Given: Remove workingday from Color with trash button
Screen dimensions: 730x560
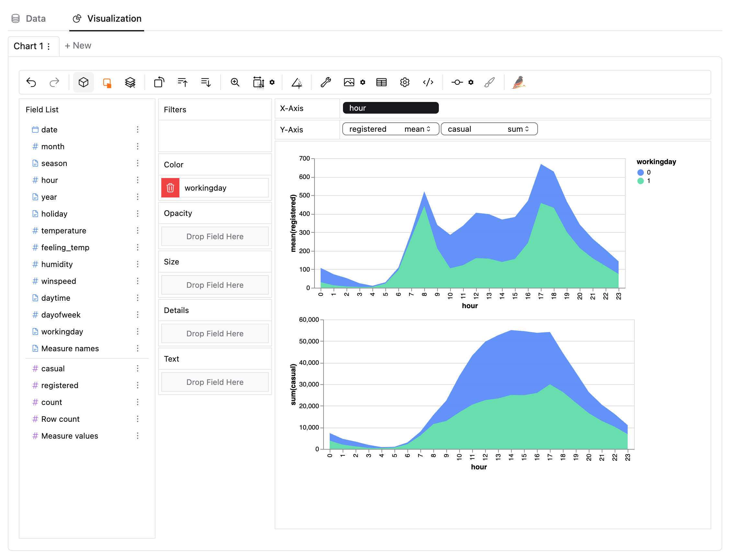Looking at the screenshot, I should [170, 188].
